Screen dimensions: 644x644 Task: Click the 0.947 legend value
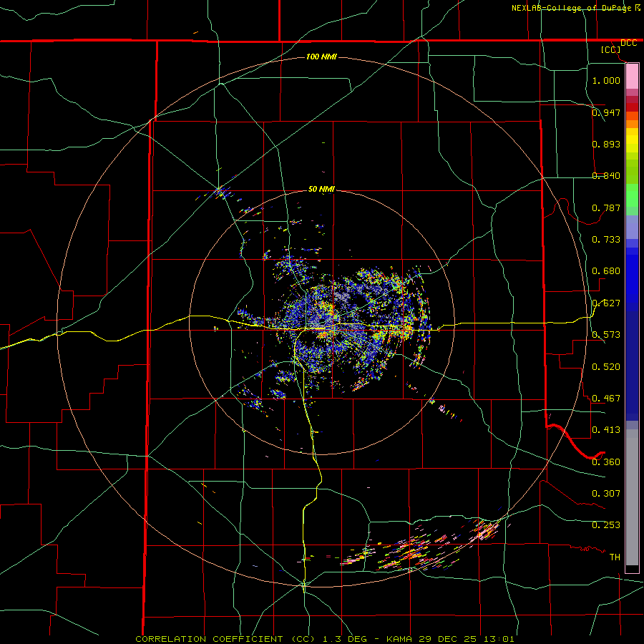(606, 112)
